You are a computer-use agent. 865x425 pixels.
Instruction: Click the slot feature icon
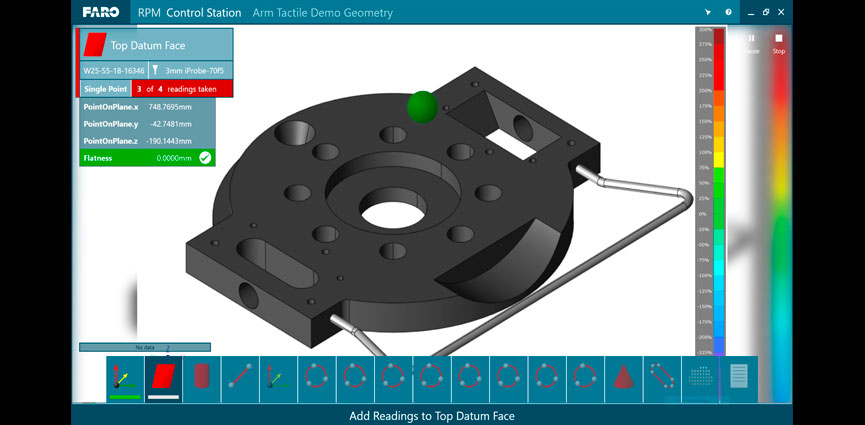coord(661,378)
